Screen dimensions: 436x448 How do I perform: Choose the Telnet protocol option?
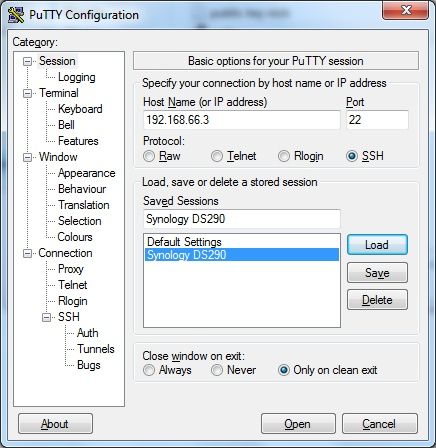click(x=217, y=156)
